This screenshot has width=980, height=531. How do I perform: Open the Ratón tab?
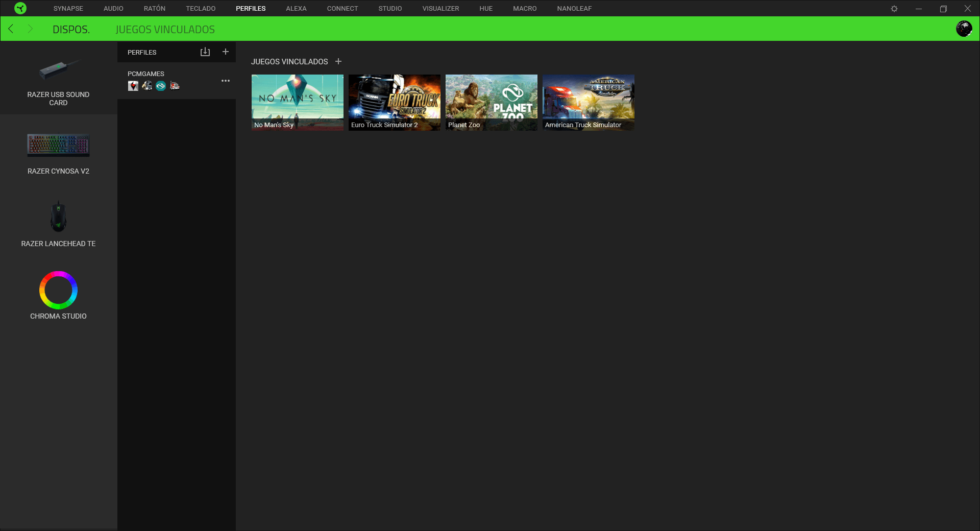pos(155,9)
